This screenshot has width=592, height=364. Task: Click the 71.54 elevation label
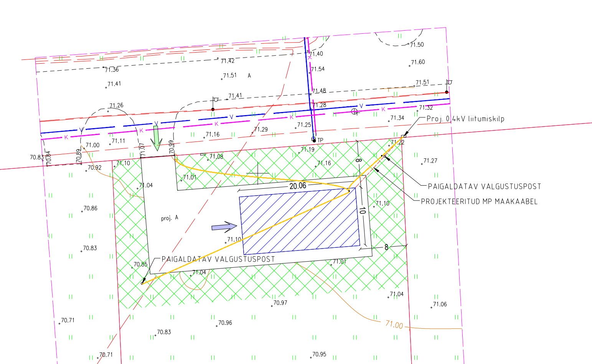[318, 69]
